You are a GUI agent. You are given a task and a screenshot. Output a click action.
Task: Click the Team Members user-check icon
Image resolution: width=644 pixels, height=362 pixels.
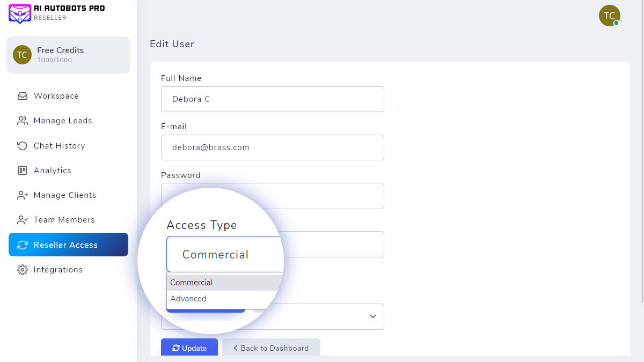point(23,220)
